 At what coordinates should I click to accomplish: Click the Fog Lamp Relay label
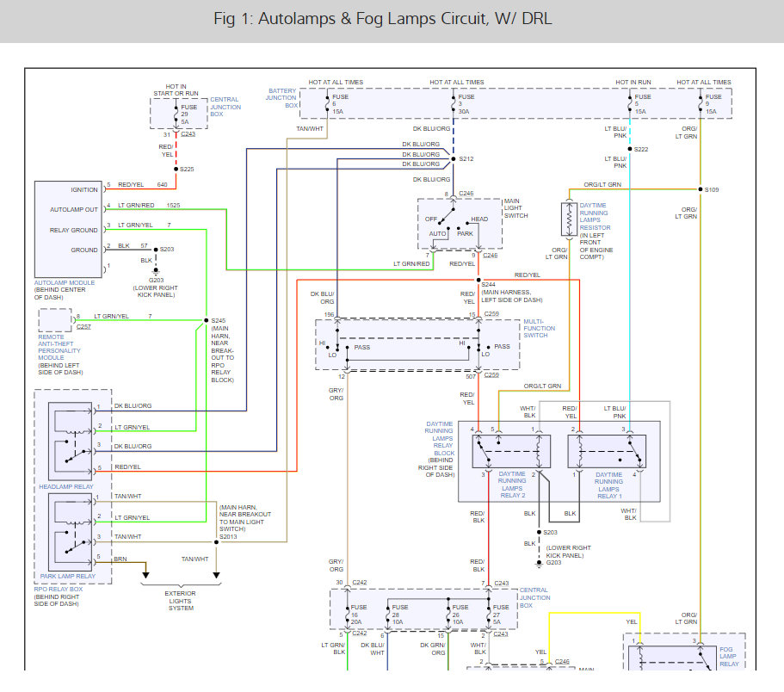click(730, 655)
